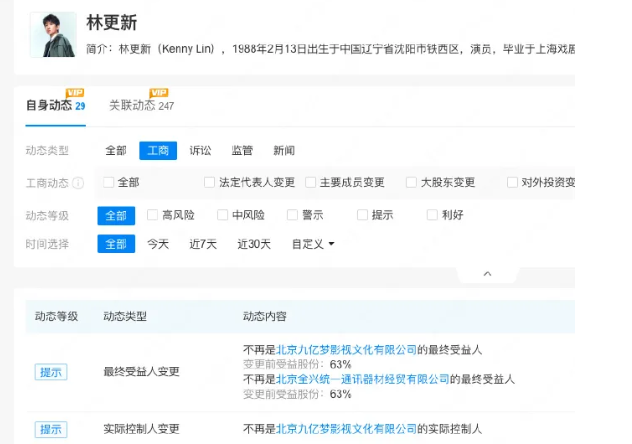Image resolution: width=632 pixels, height=444 pixels.
Task: Switch to the 关联动态 247 tab
Action: tap(141, 106)
